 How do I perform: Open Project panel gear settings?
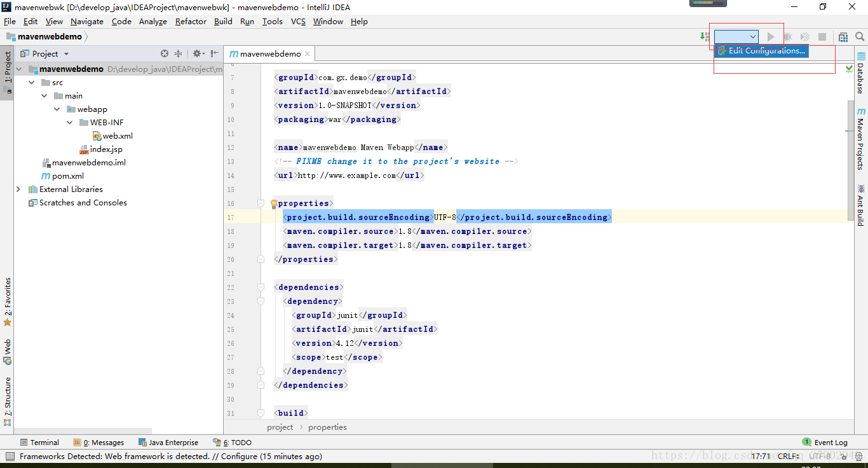[198, 54]
